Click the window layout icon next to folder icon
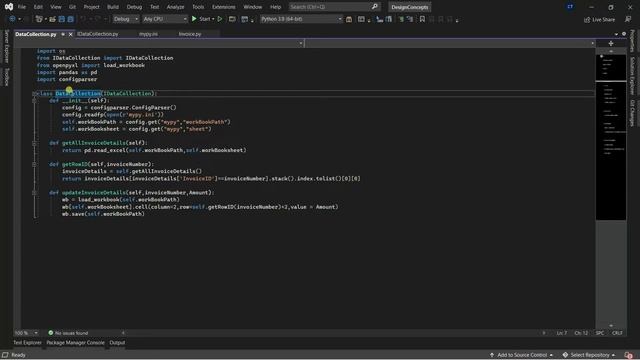The image size is (640, 360). click(244, 19)
